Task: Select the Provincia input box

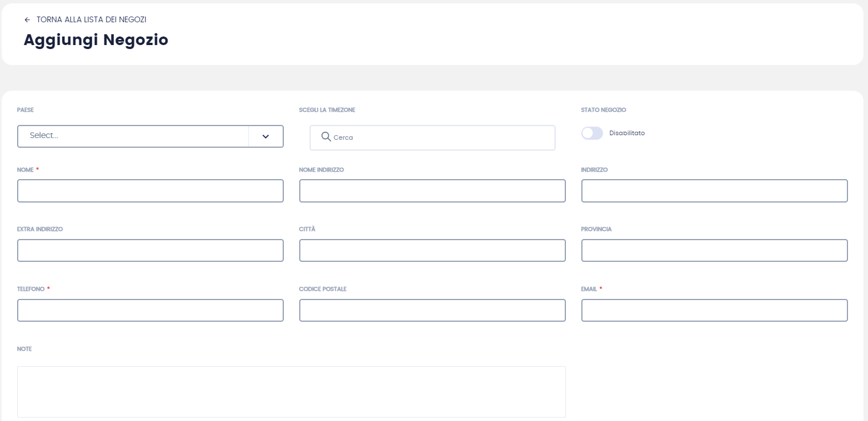Action: [x=714, y=250]
